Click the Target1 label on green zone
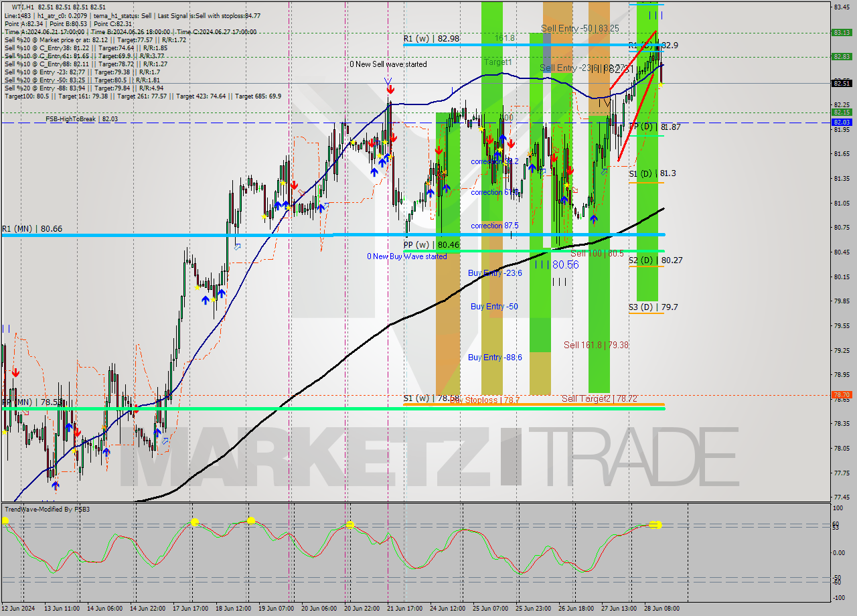The image size is (857, 616). [498, 62]
